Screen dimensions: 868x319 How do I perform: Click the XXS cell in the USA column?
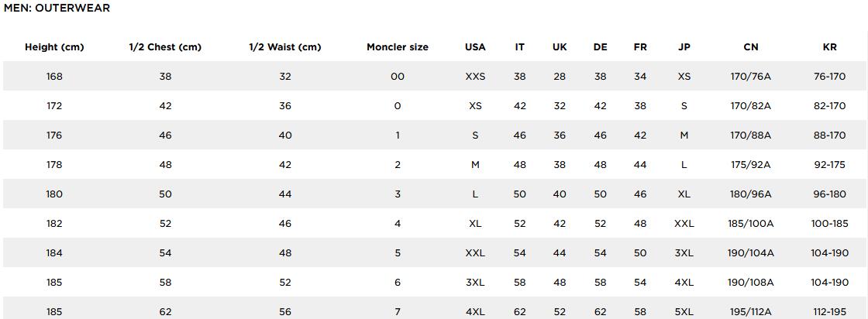pos(475,77)
